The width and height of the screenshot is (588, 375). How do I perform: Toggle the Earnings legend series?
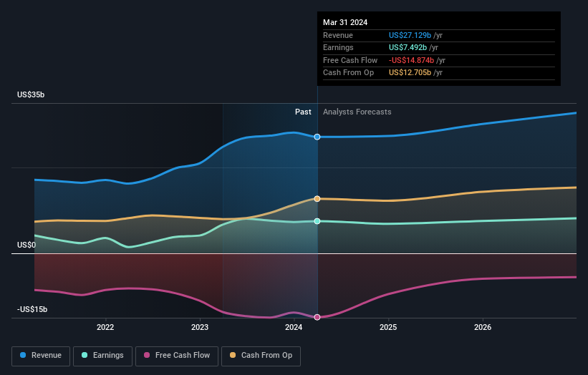pos(102,356)
